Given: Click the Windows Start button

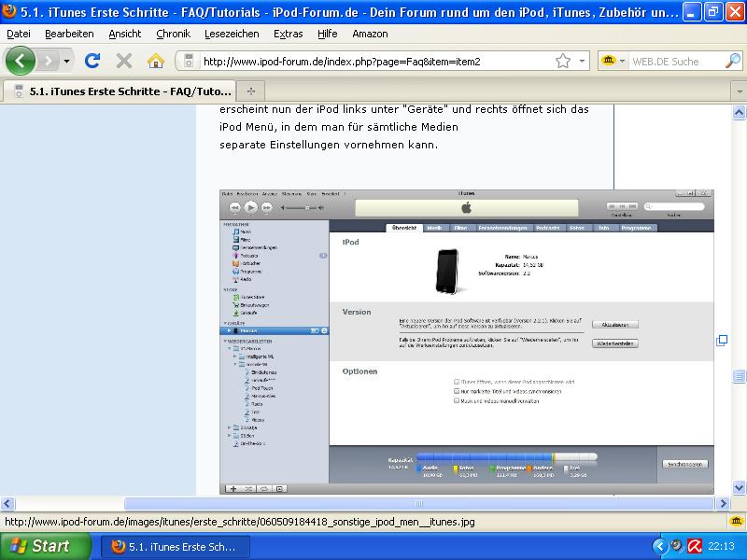Looking at the screenshot, I should coord(45,546).
